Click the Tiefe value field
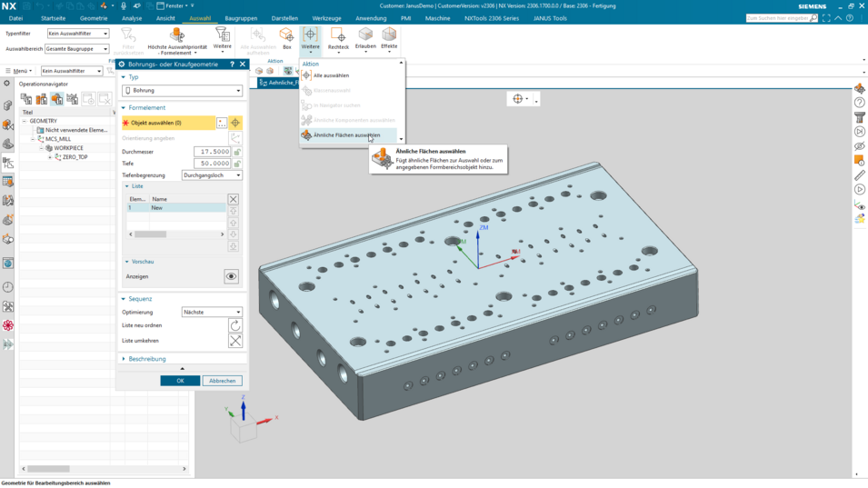Screen dimensions: 868x488 point(212,164)
